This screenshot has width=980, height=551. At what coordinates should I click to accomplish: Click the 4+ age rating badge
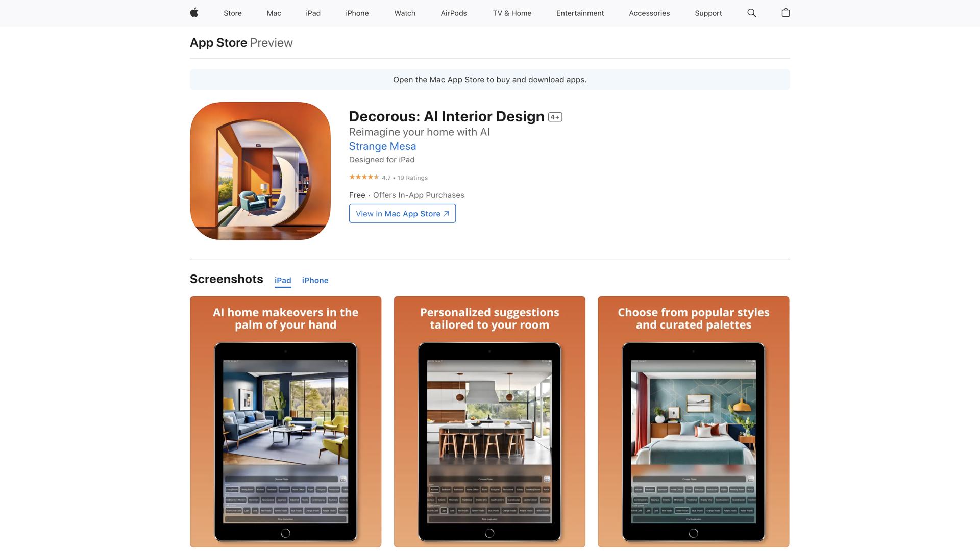point(554,116)
